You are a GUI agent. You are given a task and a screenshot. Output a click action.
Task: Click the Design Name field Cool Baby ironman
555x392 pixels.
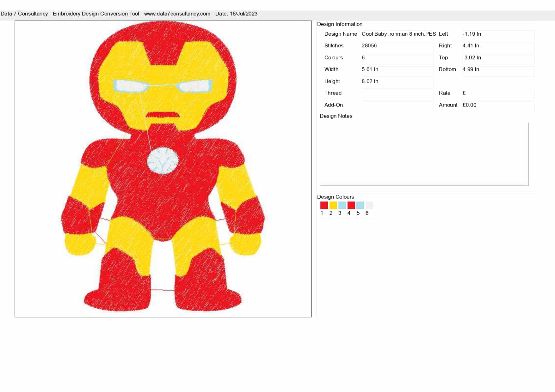click(x=398, y=35)
